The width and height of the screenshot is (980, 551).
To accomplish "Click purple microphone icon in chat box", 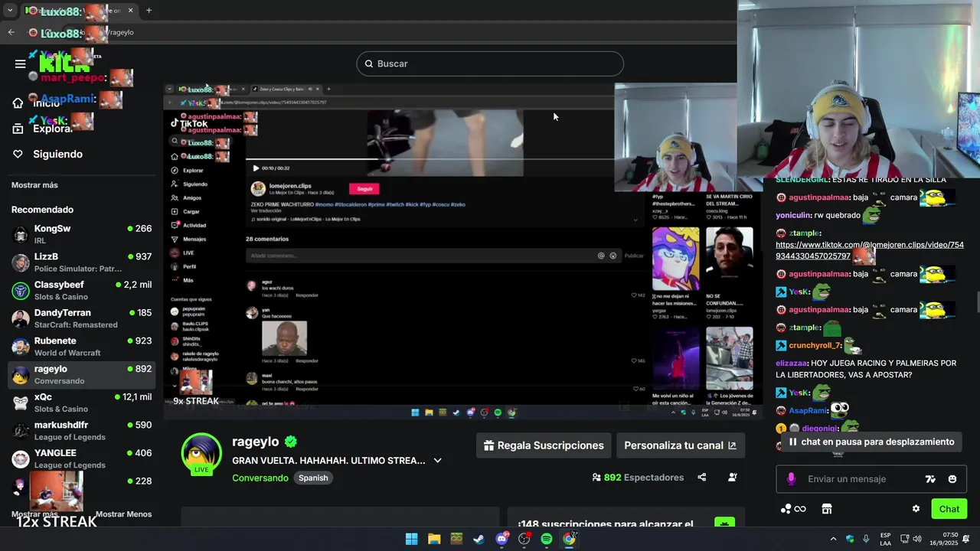I will click(x=791, y=479).
